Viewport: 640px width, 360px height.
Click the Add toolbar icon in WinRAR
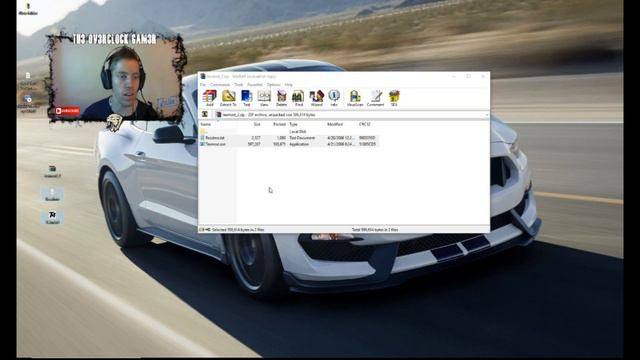click(209, 98)
